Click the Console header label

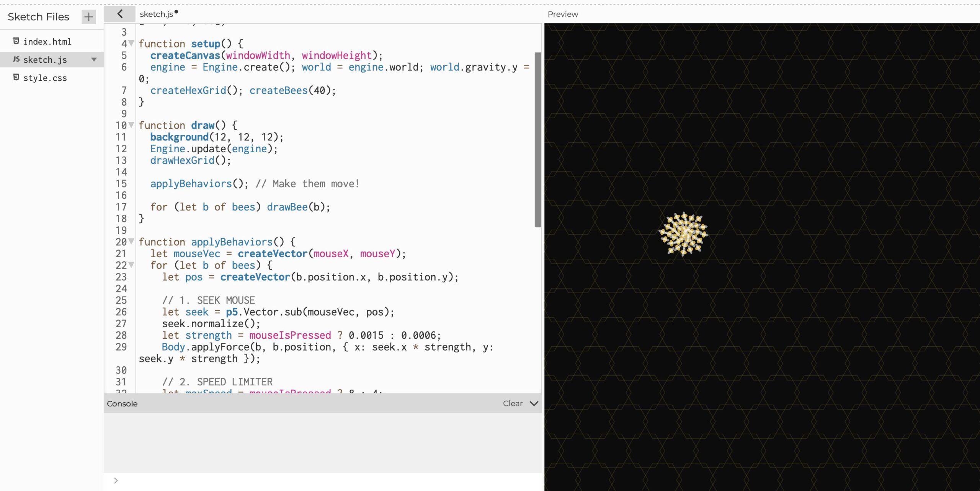click(122, 404)
